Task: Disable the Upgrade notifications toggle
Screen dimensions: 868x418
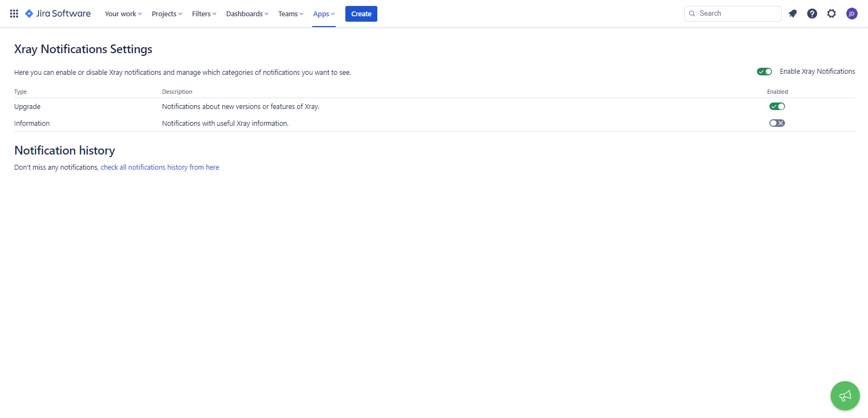Action: point(777,106)
